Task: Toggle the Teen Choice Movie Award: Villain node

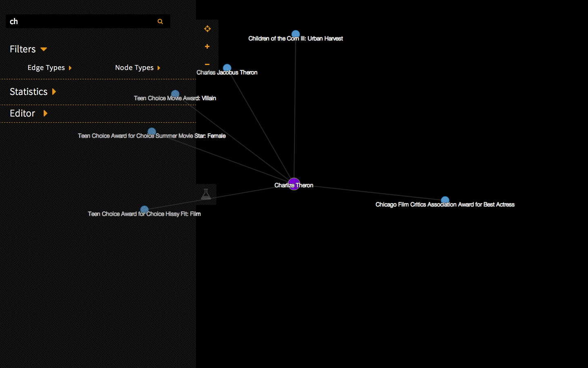Action: [x=175, y=94]
